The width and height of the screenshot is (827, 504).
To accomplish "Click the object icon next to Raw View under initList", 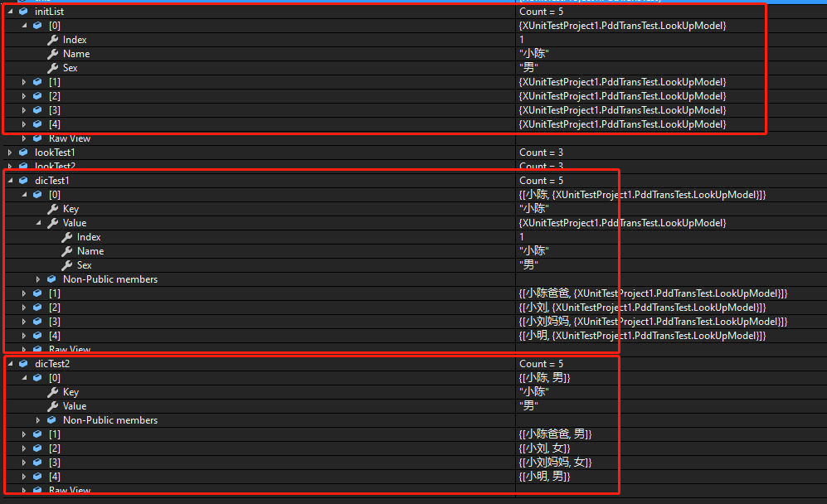I will (36, 138).
